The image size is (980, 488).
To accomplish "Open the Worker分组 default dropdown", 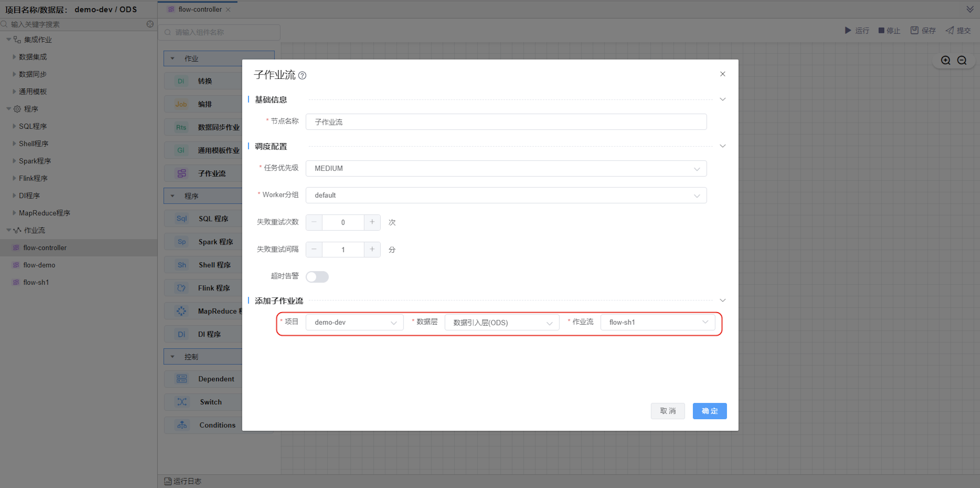I will 506,195.
